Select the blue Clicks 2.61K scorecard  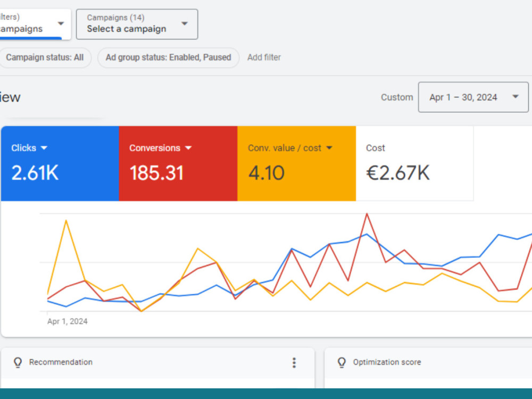point(60,163)
